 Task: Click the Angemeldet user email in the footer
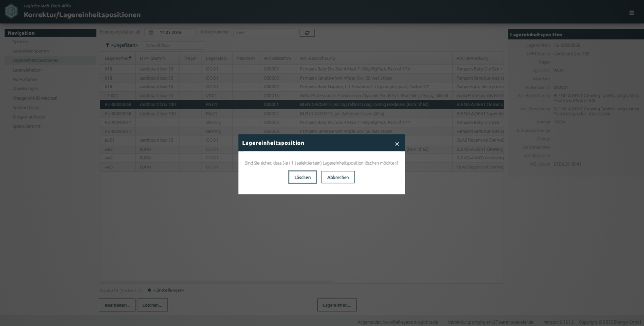pyautogui.click(x=397, y=322)
